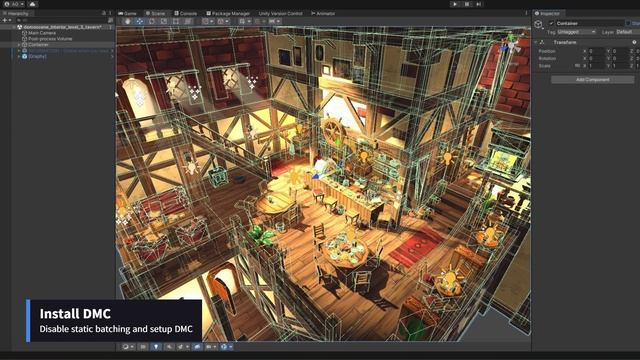Collapse the Transform component foldout
Viewport: 640px width, 360px height.
(536, 42)
